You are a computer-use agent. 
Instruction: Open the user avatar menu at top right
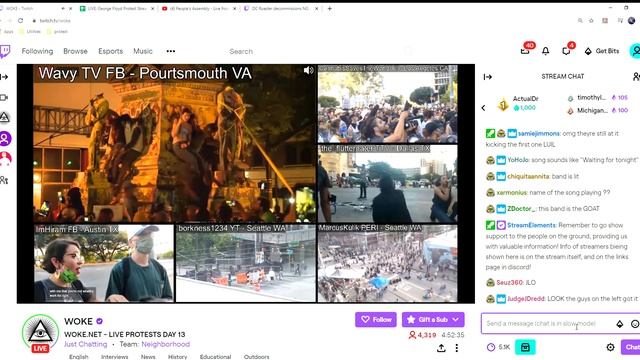pos(635,51)
